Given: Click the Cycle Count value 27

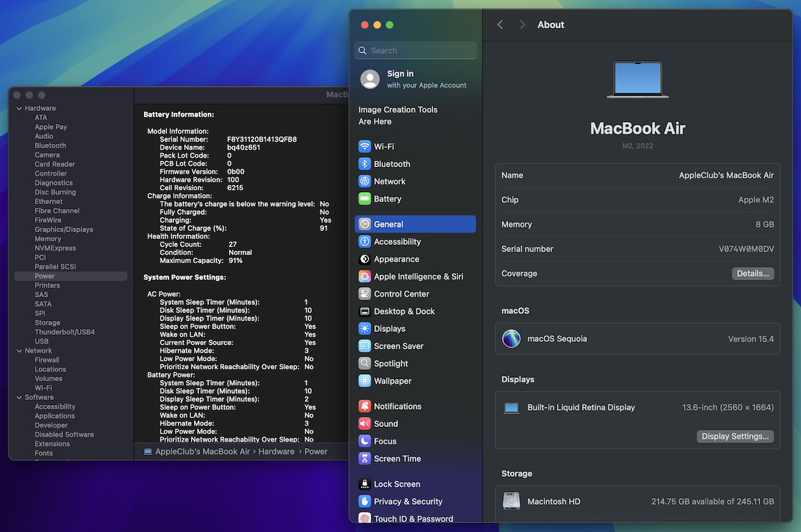Looking at the screenshot, I should [232, 245].
